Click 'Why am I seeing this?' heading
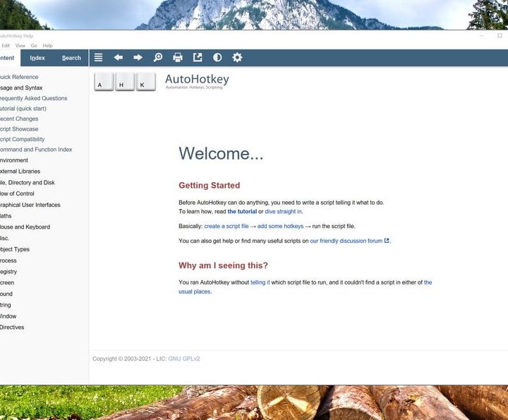The height and width of the screenshot is (420, 508). click(x=223, y=265)
